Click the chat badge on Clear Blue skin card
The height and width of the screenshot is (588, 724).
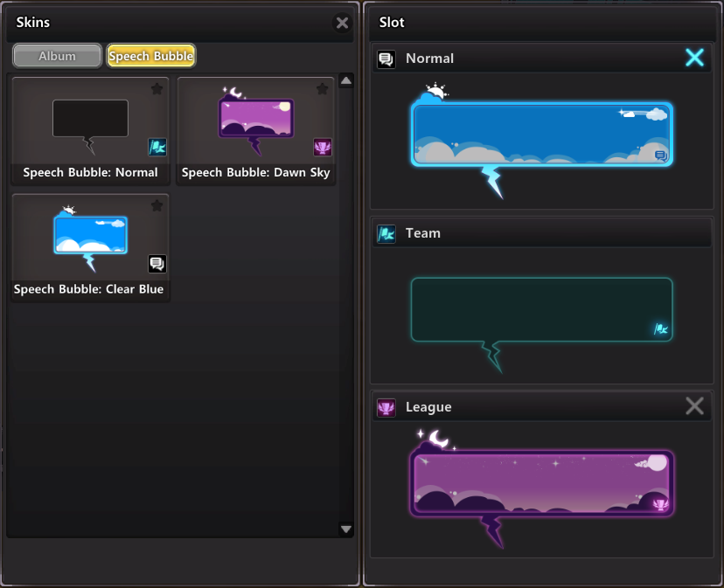pyautogui.click(x=157, y=264)
